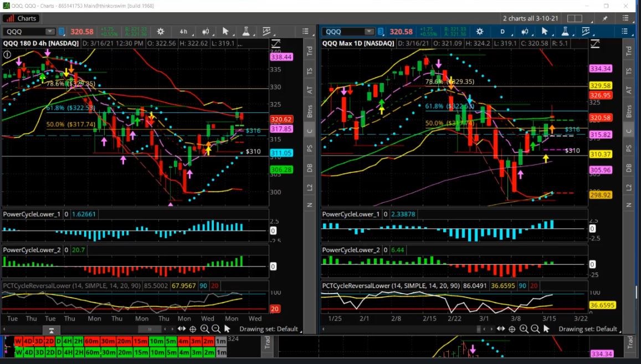Open left chart list menu icon

point(305,32)
